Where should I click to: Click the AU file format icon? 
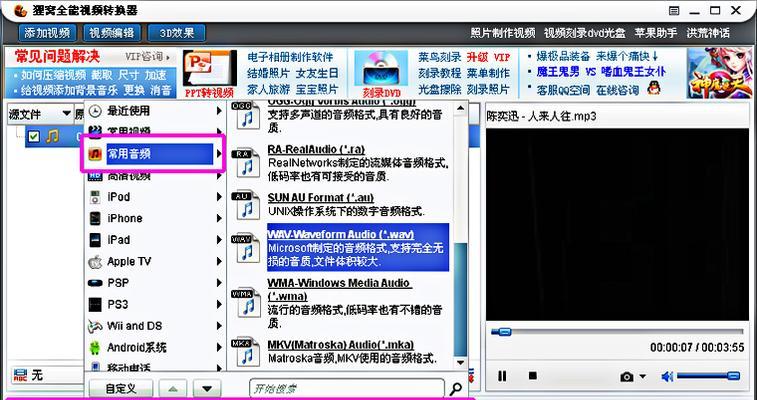coord(246,205)
